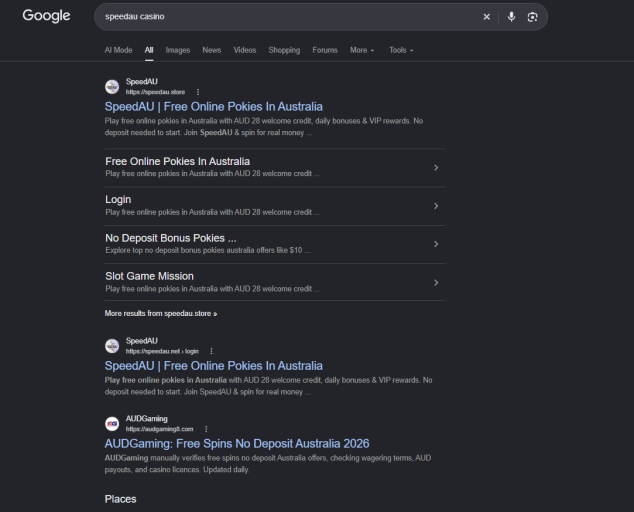Viewport: 634px width, 512px height.
Task: Start voice search with the microphone icon
Action: pyautogui.click(x=511, y=17)
